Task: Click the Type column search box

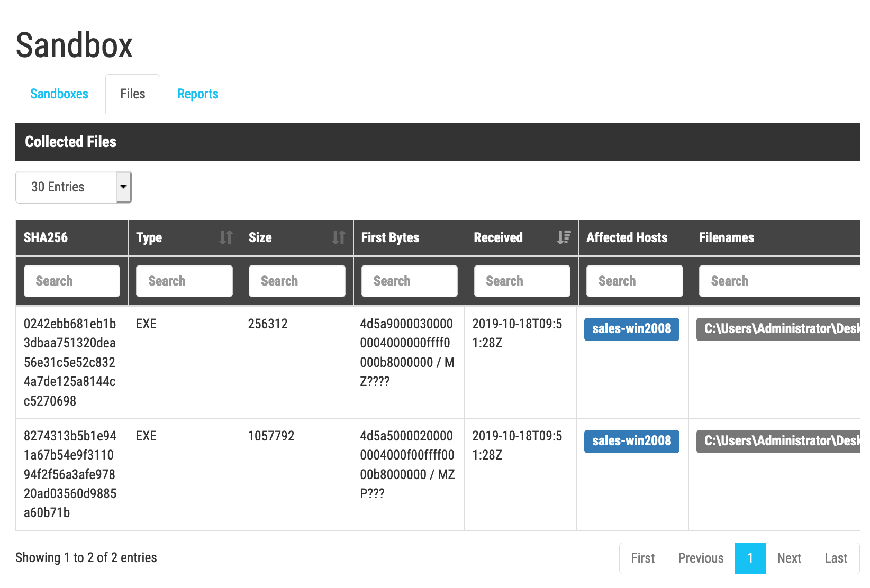Action: pos(184,281)
